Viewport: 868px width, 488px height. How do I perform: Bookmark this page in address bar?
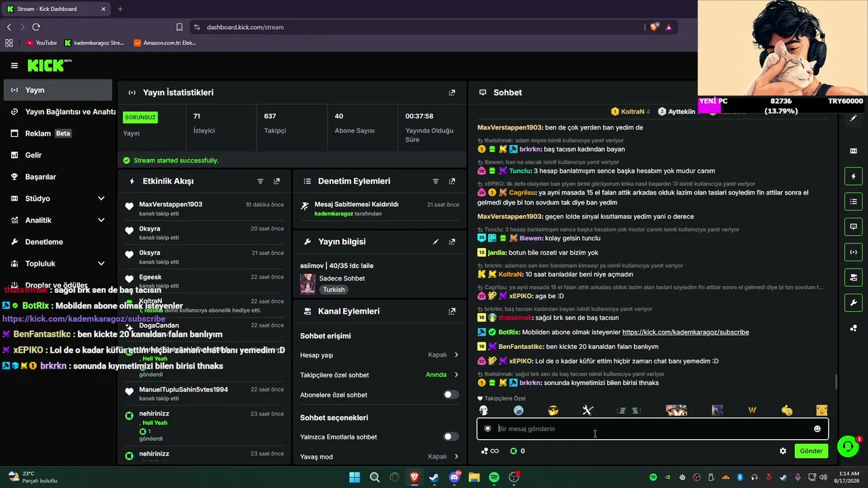click(179, 27)
